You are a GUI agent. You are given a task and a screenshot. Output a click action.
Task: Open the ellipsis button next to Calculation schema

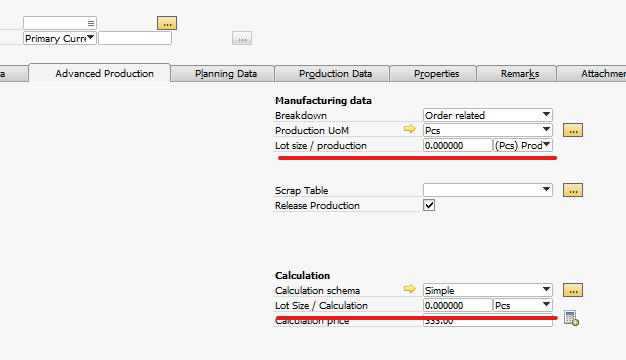(573, 290)
